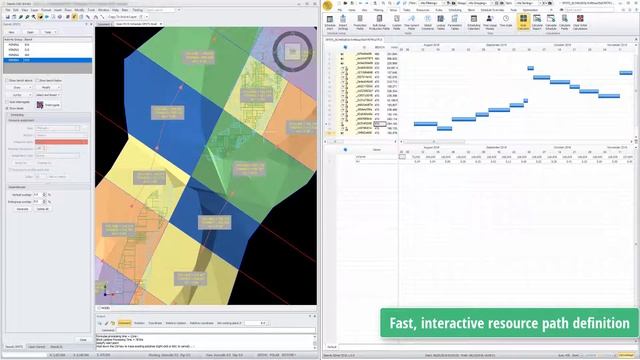640x360 pixels.
Task: Open Draw dropdown in left panel
Action: coord(19,87)
